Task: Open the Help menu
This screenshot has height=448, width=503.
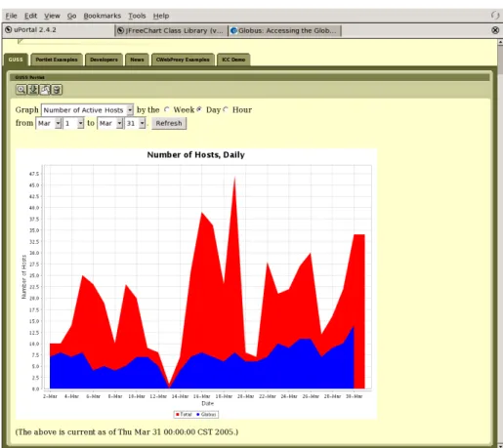Action: [x=161, y=16]
